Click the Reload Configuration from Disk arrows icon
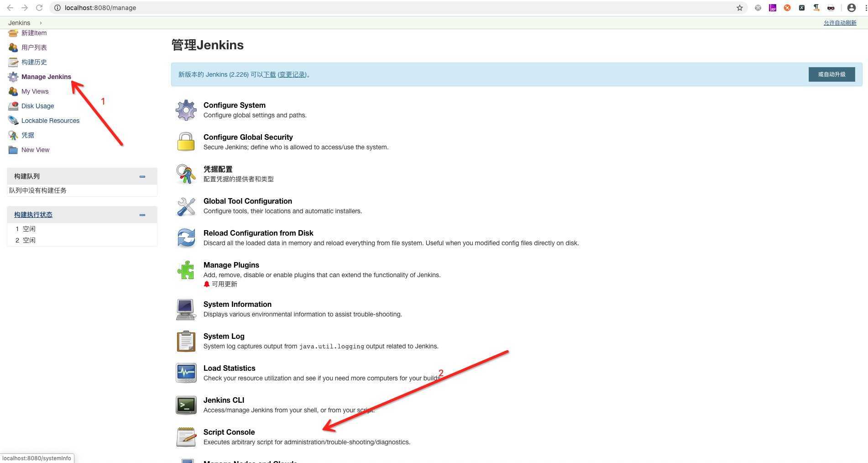The height and width of the screenshot is (463, 868). (x=186, y=238)
